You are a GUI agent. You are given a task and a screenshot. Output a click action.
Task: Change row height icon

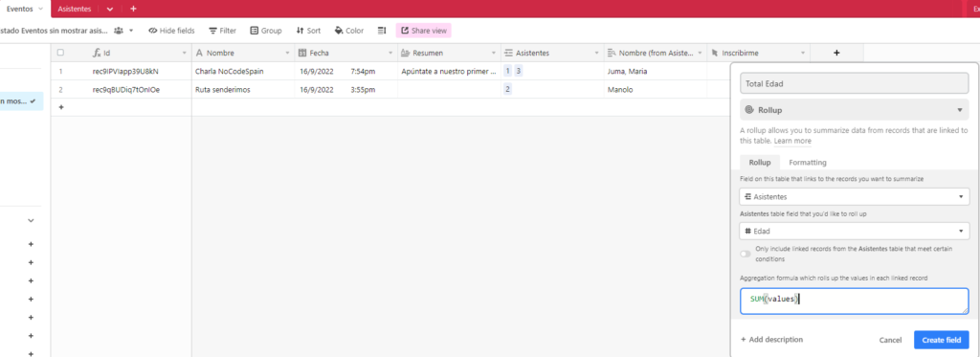(x=383, y=30)
